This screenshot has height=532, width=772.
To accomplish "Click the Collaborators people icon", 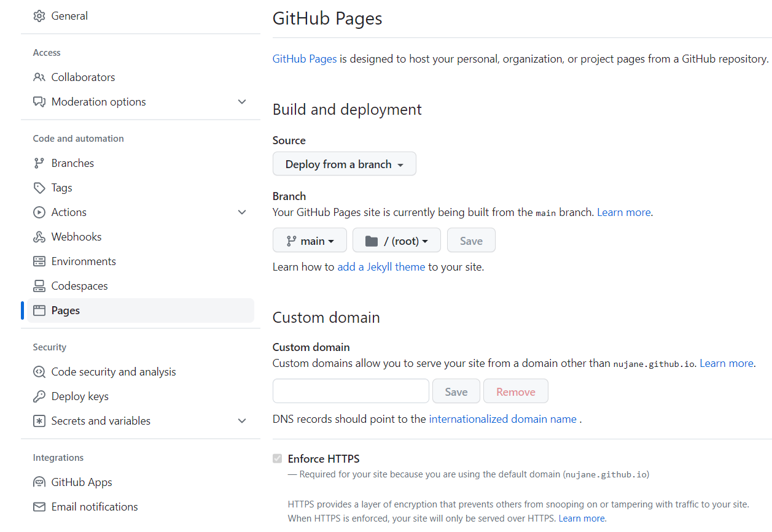I will (x=39, y=77).
